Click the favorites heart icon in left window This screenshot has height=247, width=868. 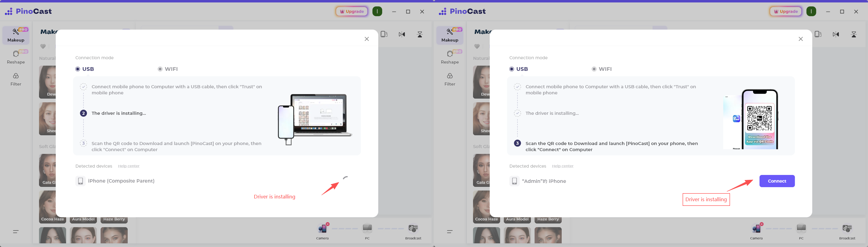tap(43, 46)
